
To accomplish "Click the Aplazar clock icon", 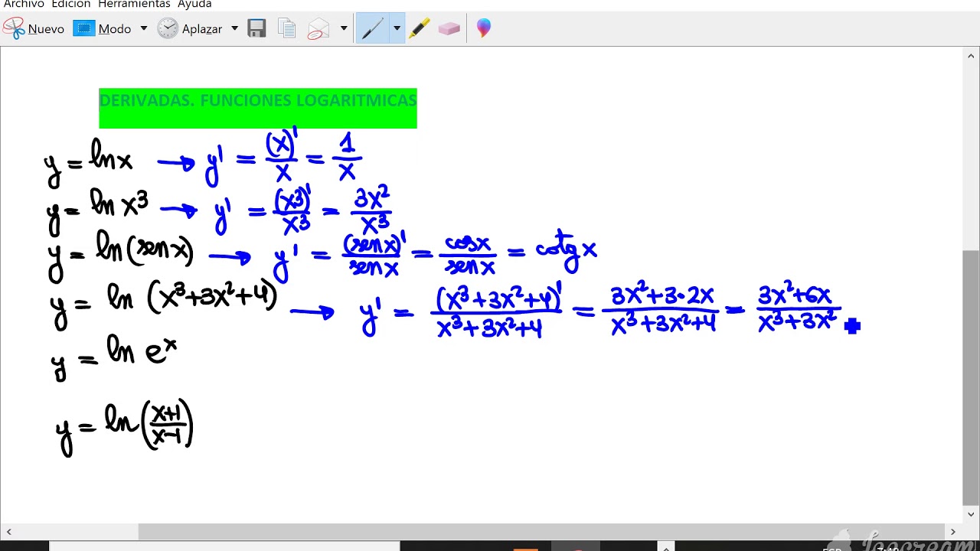I will point(168,28).
